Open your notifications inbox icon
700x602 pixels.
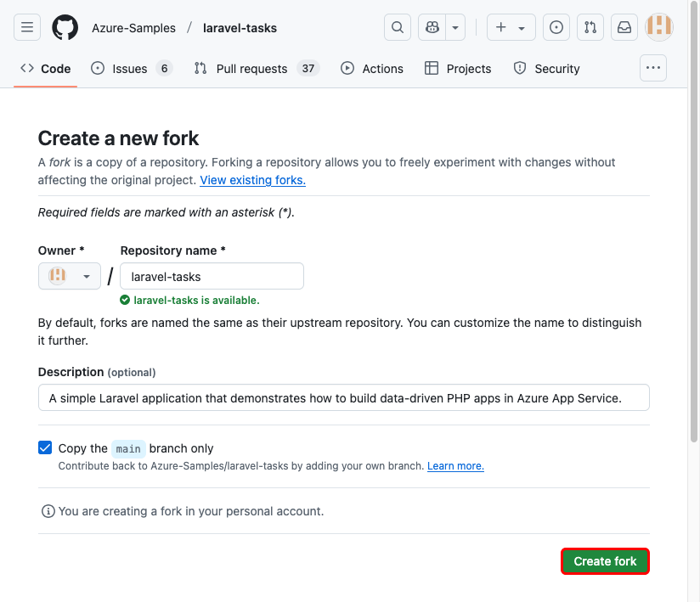pos(624,27)
